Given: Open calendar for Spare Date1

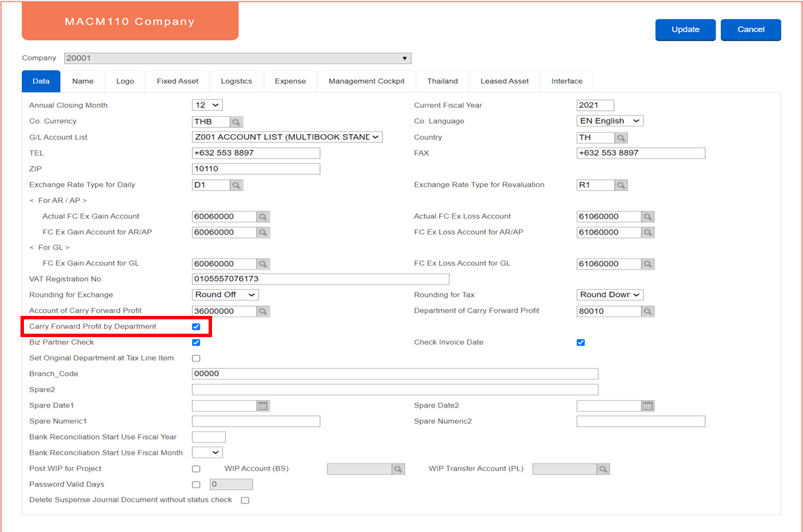Looking at the screenshot, I should coord(263,406).
